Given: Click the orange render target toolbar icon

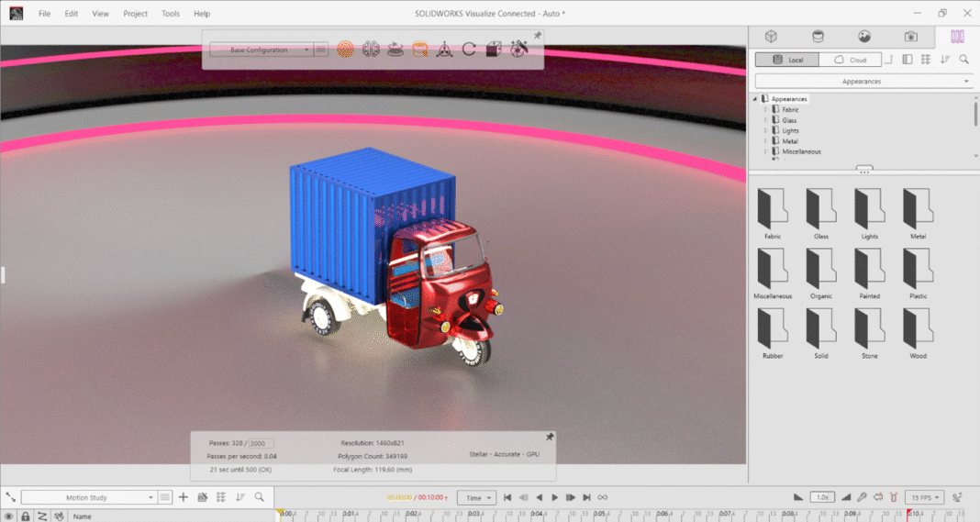Looking at the screenshot, I should coord(345,49).
